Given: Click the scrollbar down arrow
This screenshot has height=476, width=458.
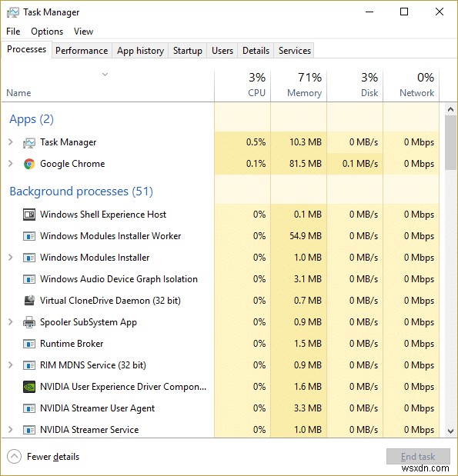Looking at the screenshot, I should (x=450, y=431).
